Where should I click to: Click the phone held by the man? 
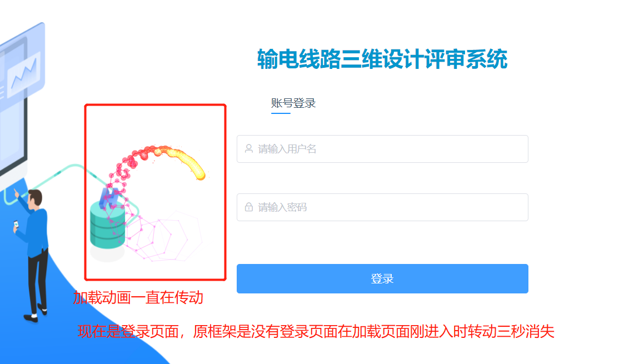tap(16, 225)
